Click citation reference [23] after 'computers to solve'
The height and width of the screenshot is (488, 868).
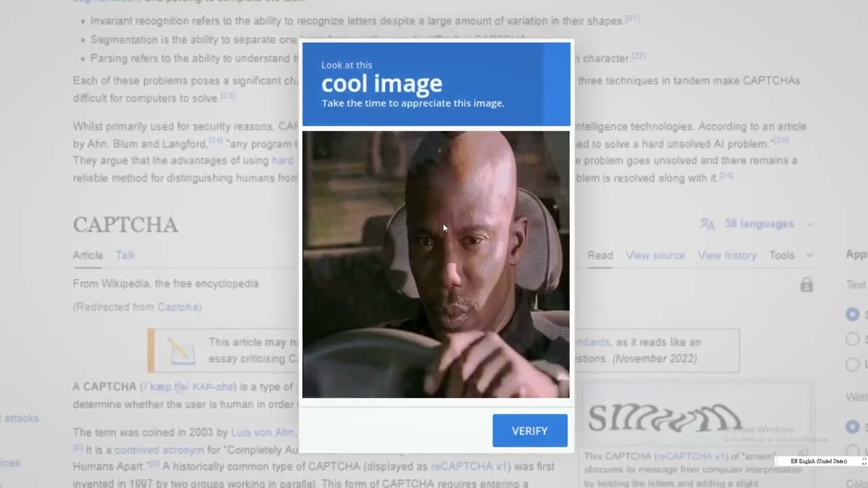[227, 96]
